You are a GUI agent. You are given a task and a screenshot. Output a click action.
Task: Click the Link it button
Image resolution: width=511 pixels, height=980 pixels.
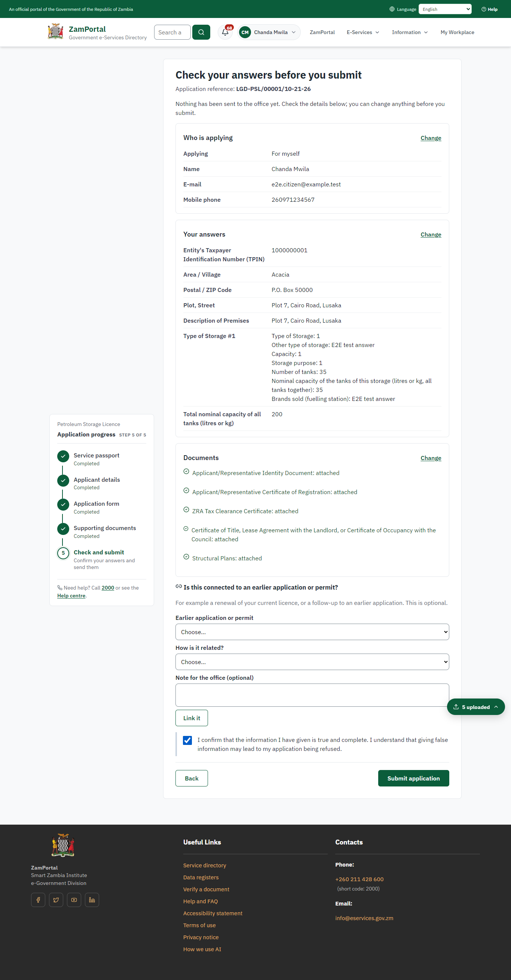click(x=192, y=718)
